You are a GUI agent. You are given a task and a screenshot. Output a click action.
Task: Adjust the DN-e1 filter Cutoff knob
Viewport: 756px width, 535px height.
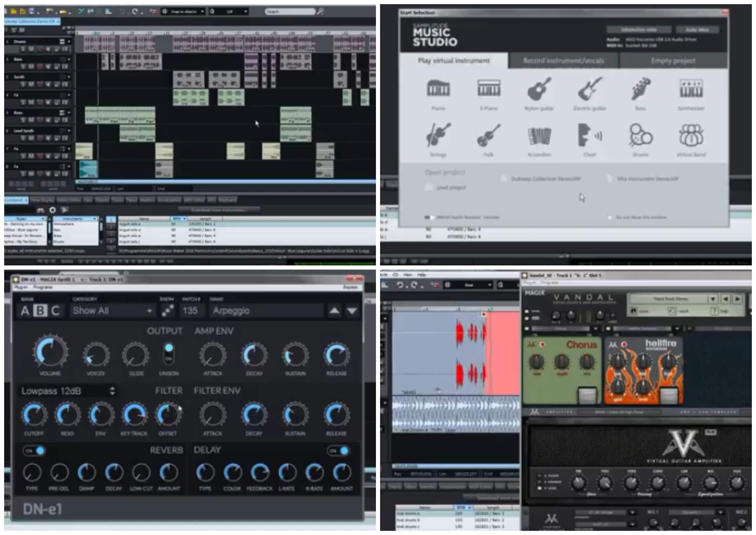[x=34, y=415]
